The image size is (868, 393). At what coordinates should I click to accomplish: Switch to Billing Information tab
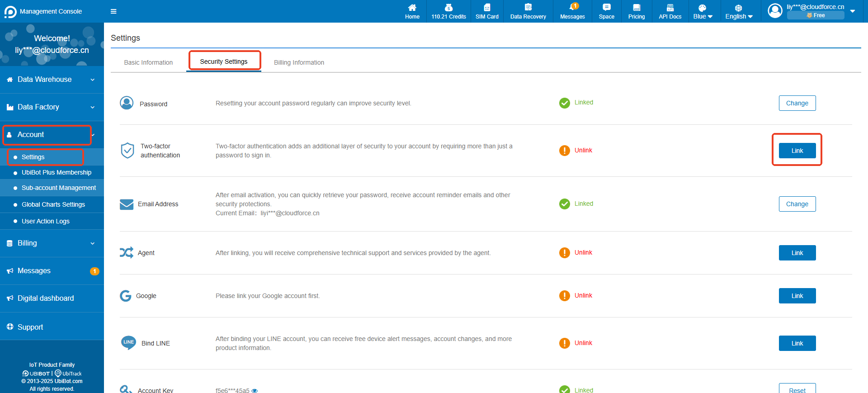[x=299, y=62]
